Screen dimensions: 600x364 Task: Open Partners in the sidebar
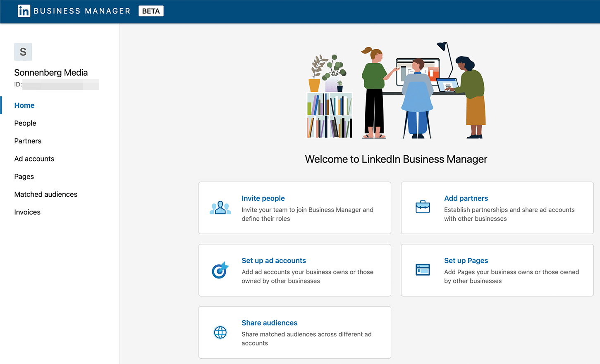pyautogui.click(x=28, y=141)
